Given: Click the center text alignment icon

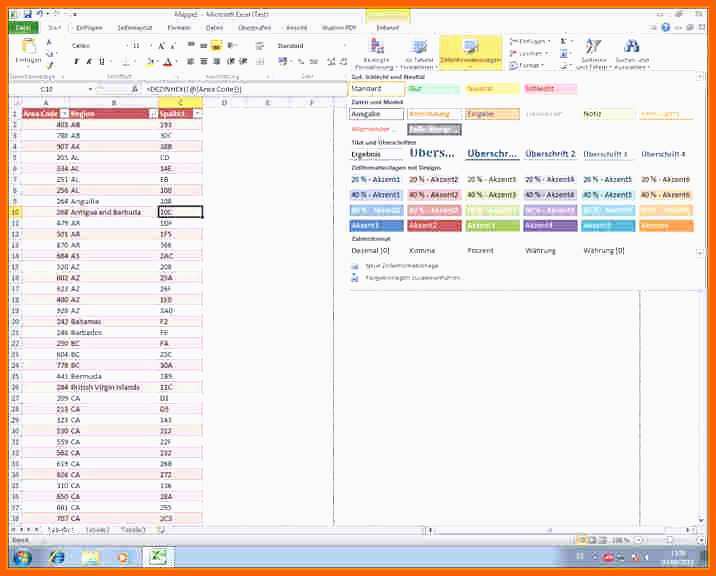Looking at the screenshot, I should pyautogui.click(x=204, y=61).
